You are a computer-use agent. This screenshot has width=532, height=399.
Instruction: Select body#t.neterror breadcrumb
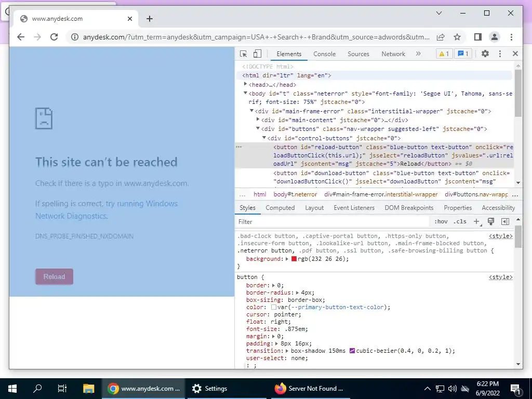click(x=295, y=194)
